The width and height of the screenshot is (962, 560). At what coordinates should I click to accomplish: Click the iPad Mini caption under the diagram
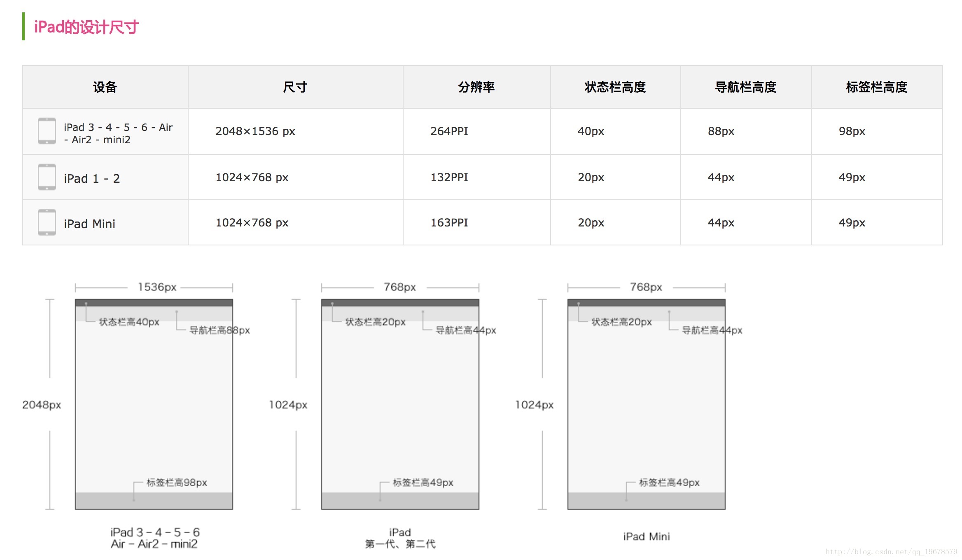point(646,536)
